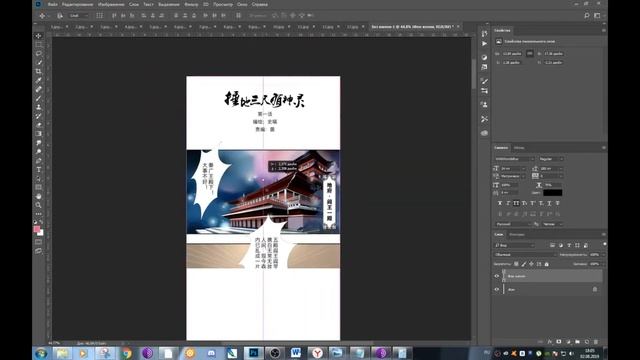Open the Edit Toolbar three-dots button
The image size is (640, 360).
(x=39, y=213)
